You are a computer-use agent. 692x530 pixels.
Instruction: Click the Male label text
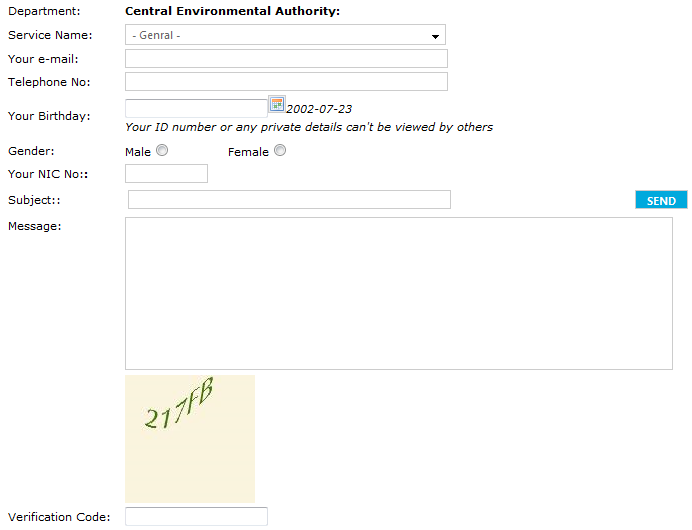[138, 152]
